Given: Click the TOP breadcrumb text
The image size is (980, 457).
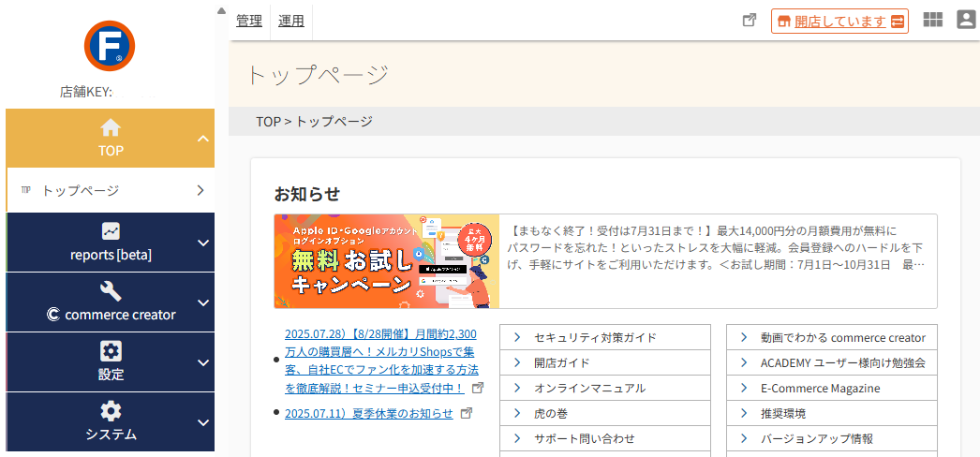Looking at the screenshot, I should click(x=268, y=121).
